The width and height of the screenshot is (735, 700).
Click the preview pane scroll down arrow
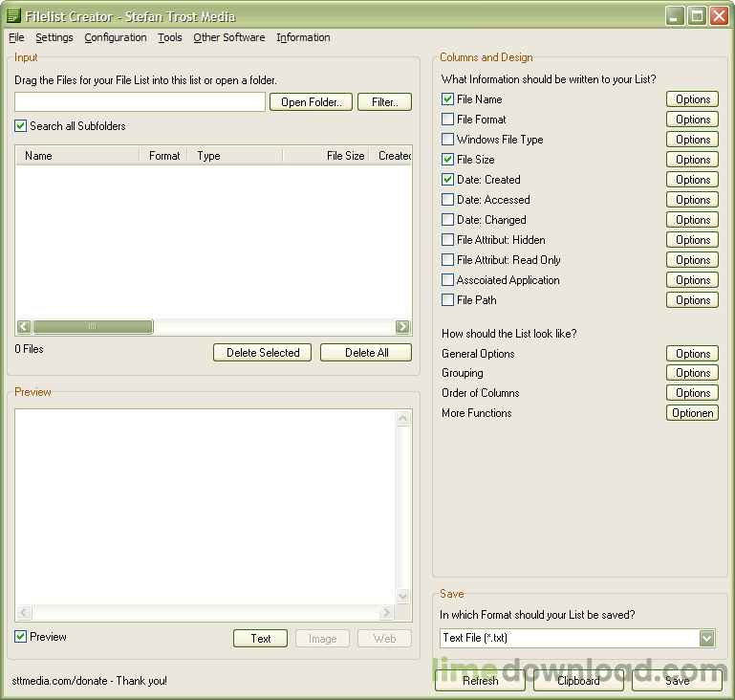click(x=402, y=596)
